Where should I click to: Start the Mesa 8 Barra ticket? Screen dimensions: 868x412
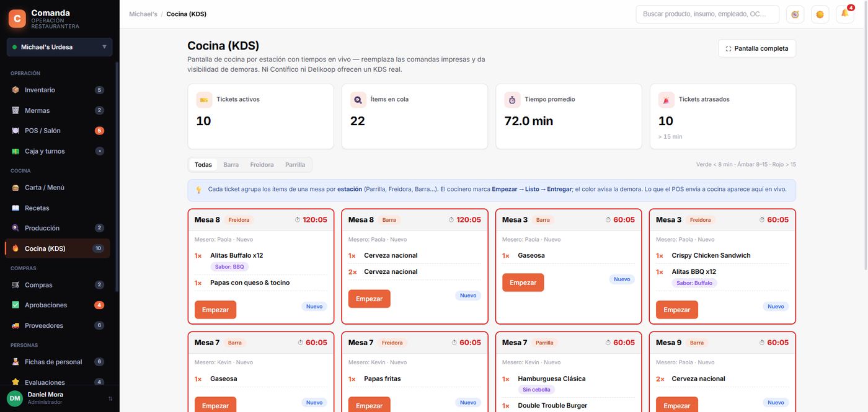tap(369, 299)
